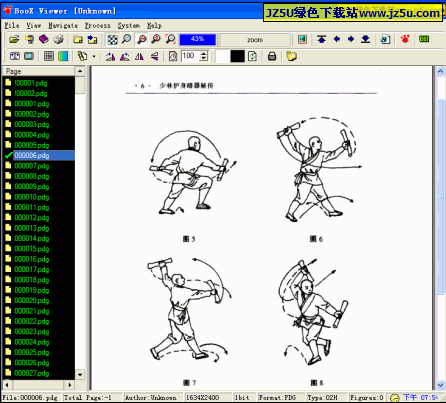Viewport: 446px width, 403px height.
Task: Click the checkered fit-page icon
Action: click(112, 39)
